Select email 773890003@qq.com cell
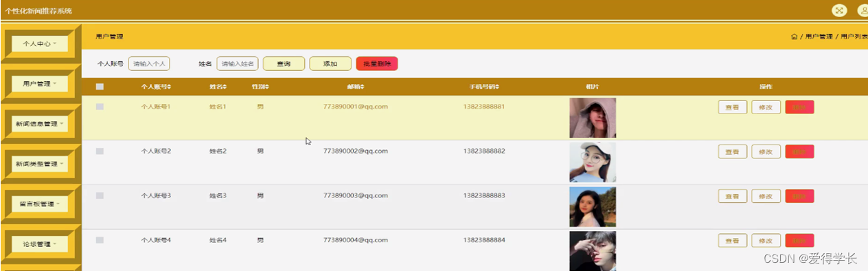The image size is (868, 271). coord(356,195)
